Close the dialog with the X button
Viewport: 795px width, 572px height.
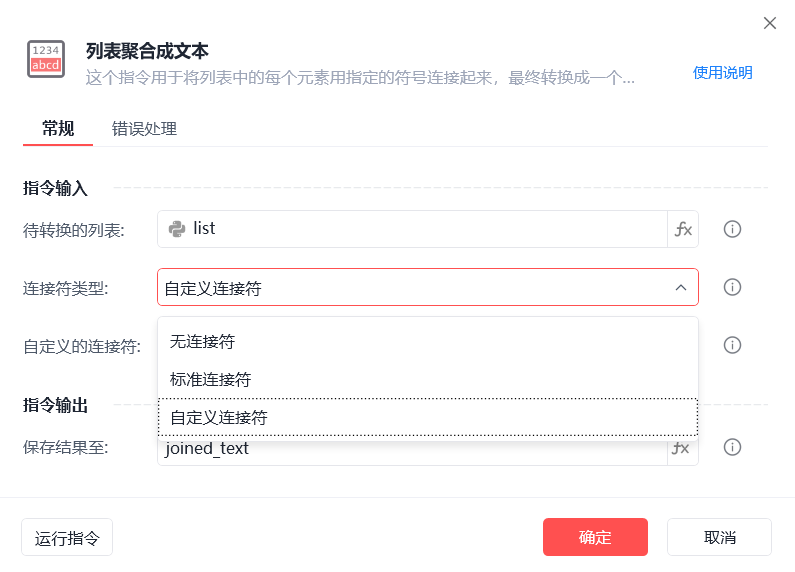click(770, 23)
